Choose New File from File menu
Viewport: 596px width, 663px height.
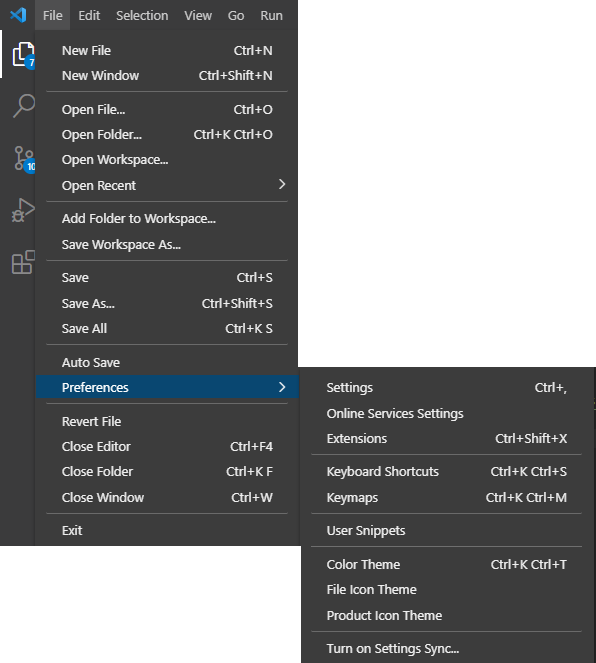click(x=167, y=51)
